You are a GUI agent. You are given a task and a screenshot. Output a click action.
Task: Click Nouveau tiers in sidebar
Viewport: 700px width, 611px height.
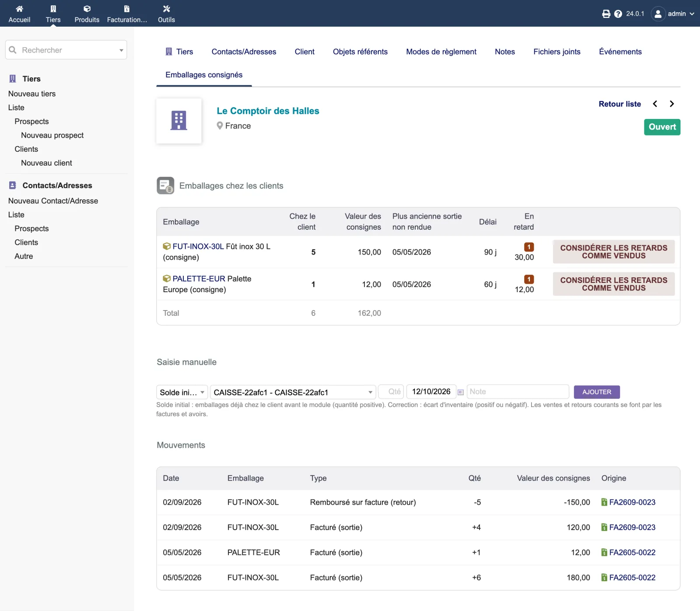click(32, 94)
